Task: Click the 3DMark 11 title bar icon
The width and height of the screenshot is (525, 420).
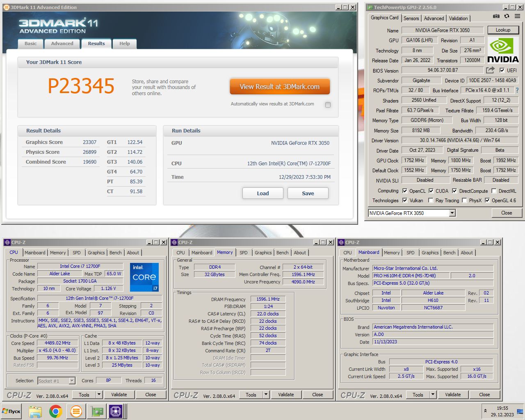Action: [6, 7]
